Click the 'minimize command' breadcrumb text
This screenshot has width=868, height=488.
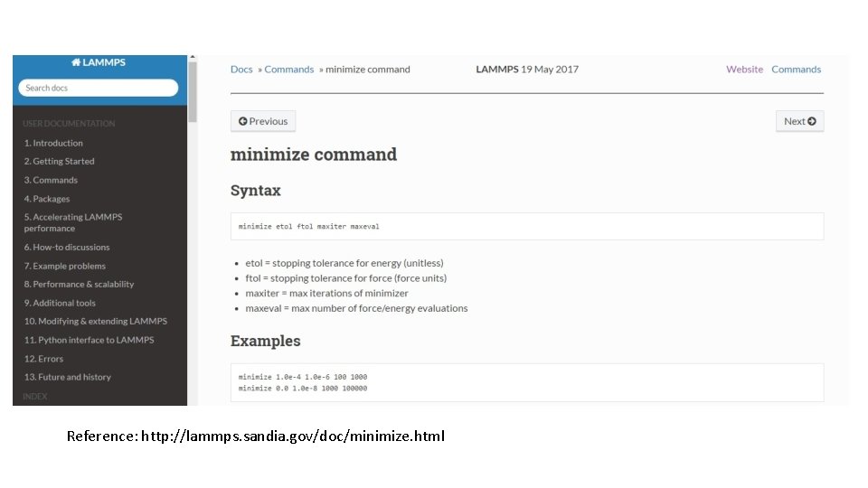(368, 70)
